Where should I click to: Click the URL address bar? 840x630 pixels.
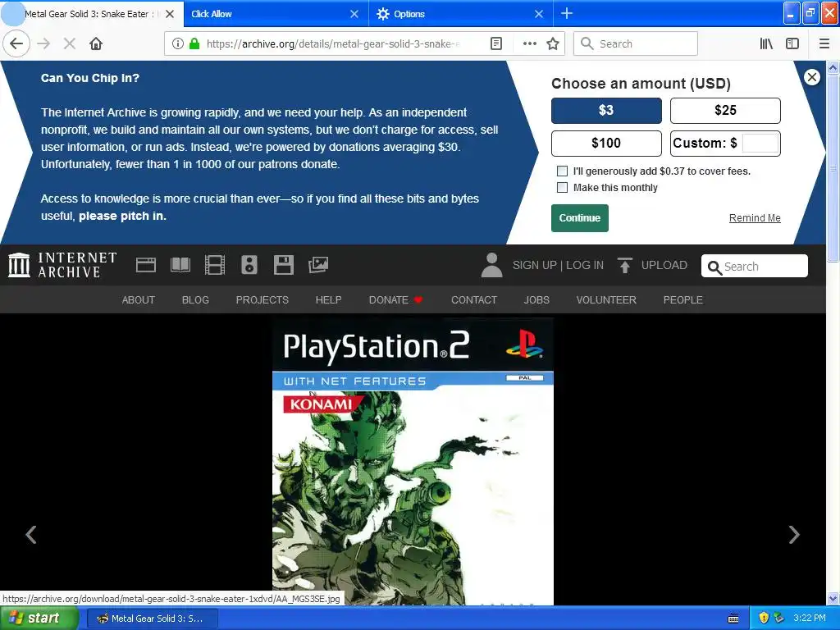click(332, 43)
